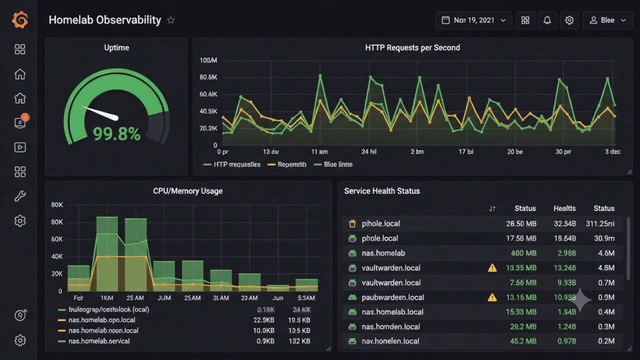
Task: Click the HTTP Requests panel corner handle
Action: (629, 172)
